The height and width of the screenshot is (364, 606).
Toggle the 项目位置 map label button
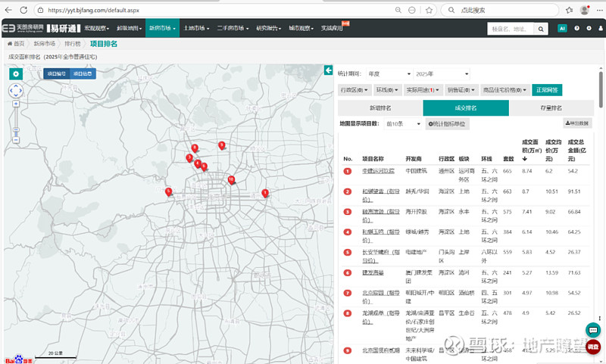coord(83,73)
